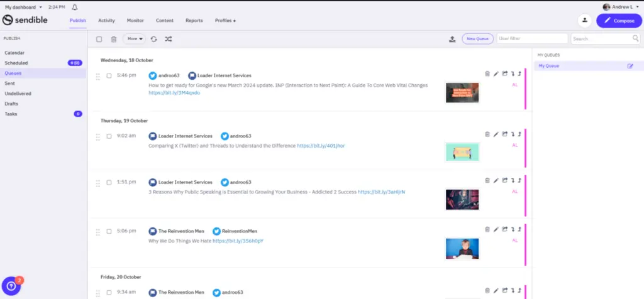This screenshot has height=299, width=644.
Task: Click the New Queue button
Action: (x=477, y=39)
